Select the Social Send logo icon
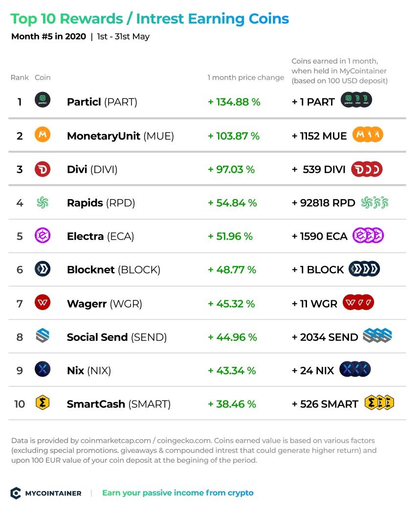 (x=43, y=336)
